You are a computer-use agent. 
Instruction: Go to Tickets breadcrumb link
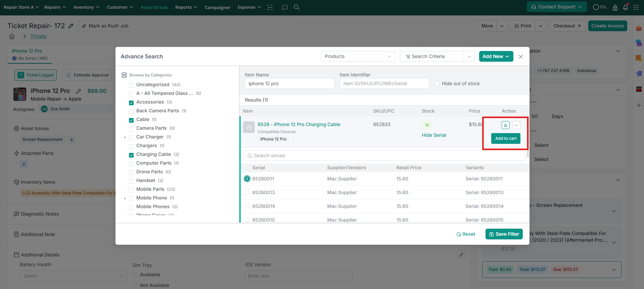38,36
